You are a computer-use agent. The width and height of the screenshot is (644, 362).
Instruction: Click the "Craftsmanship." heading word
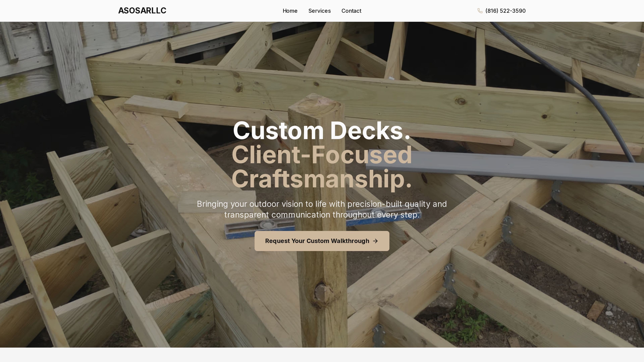click(321, 179)
